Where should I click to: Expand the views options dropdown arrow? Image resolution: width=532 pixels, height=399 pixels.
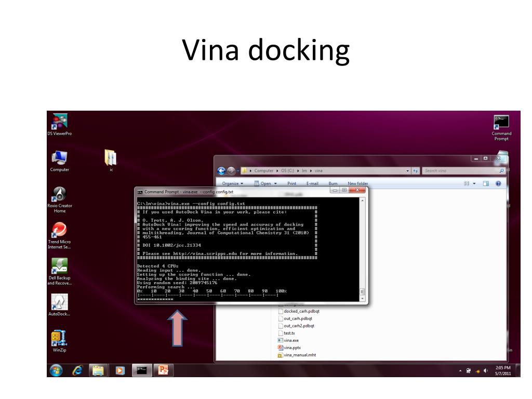pos(474,183)
